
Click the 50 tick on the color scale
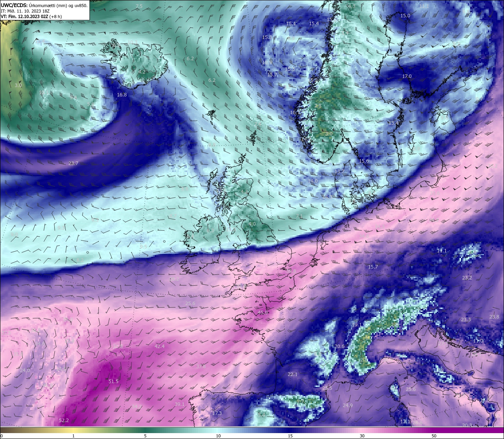[x=434, y=436]
